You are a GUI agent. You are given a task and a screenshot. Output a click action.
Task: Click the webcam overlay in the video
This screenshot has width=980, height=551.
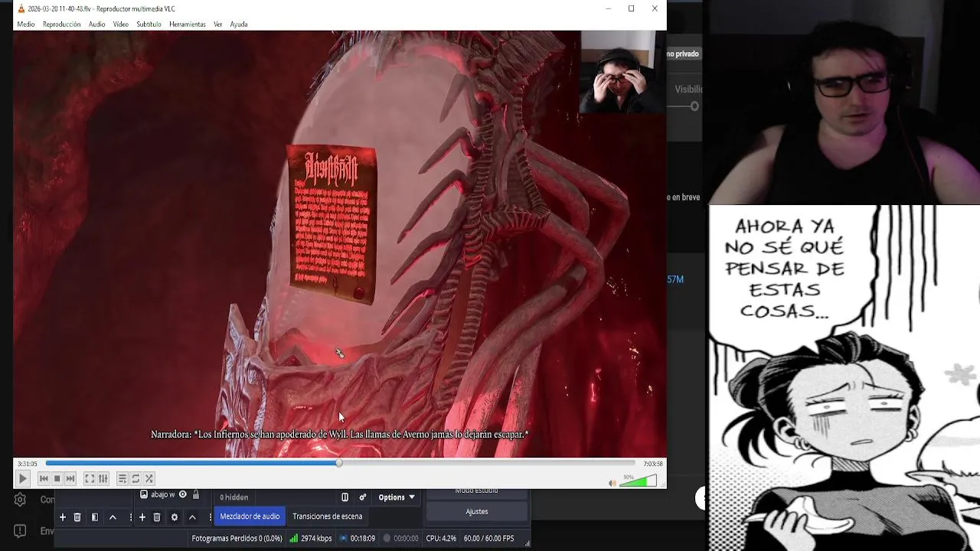[622, 73]
